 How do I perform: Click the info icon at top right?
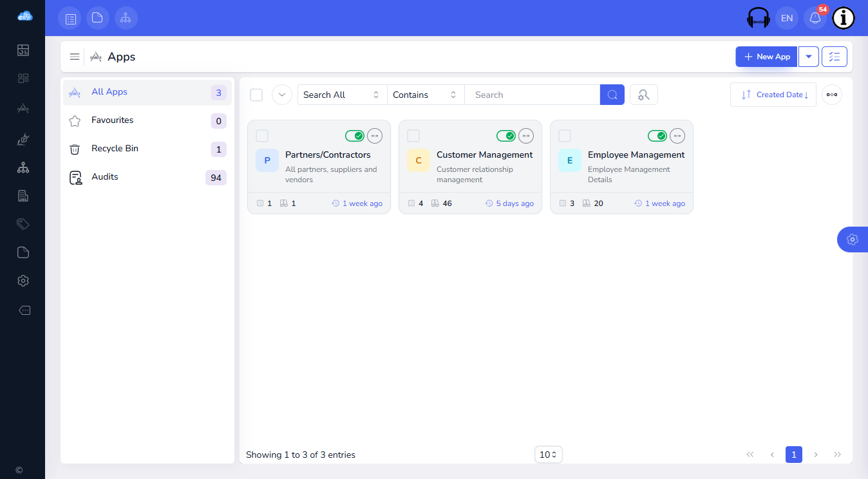click(x=844, y=18)
